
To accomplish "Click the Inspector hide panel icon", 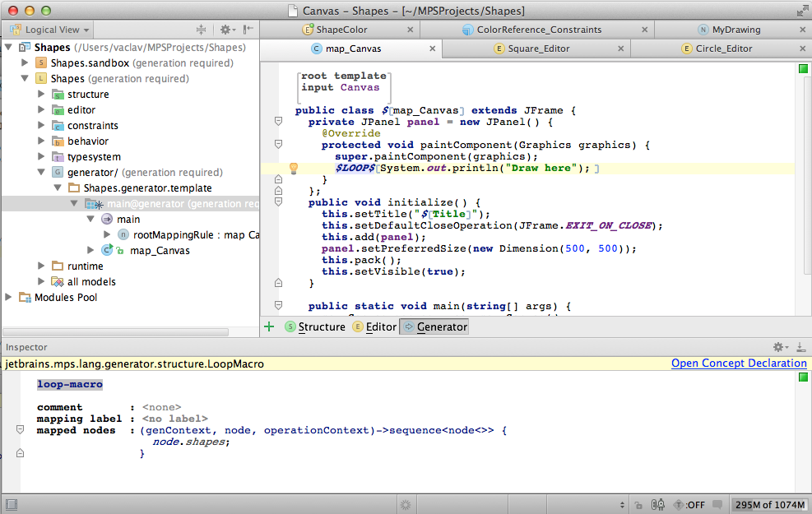I will tap(800, 348).
